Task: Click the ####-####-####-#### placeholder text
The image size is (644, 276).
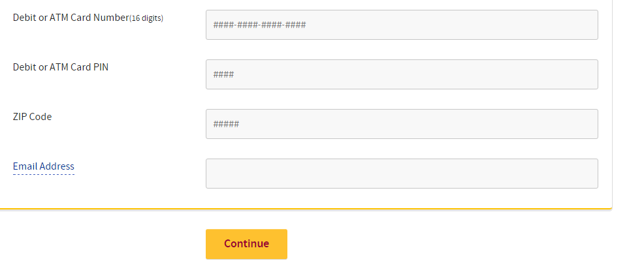Action: [x=259, y=25]
